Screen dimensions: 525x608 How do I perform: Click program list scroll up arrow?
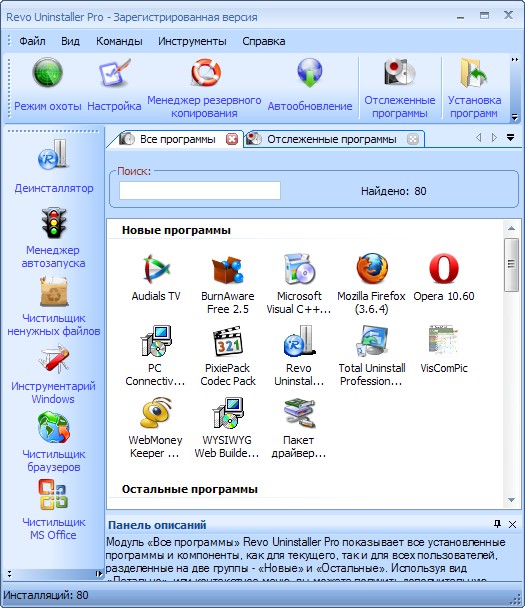pos(511,228)
